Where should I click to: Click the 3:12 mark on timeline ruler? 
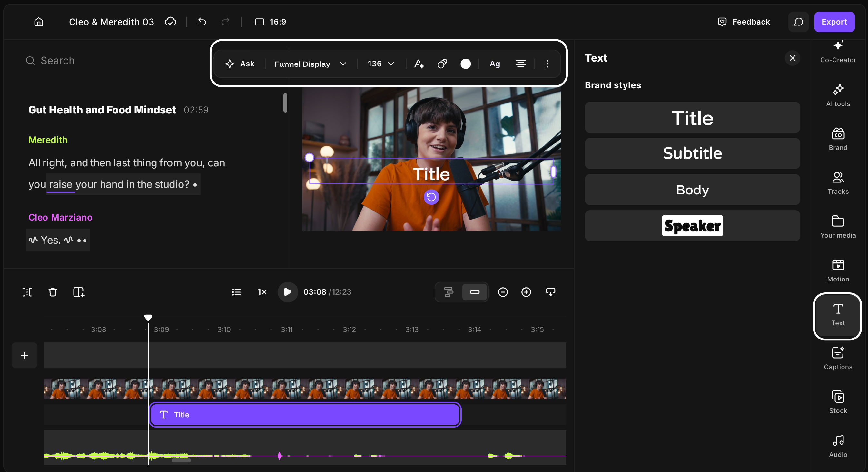349,329
